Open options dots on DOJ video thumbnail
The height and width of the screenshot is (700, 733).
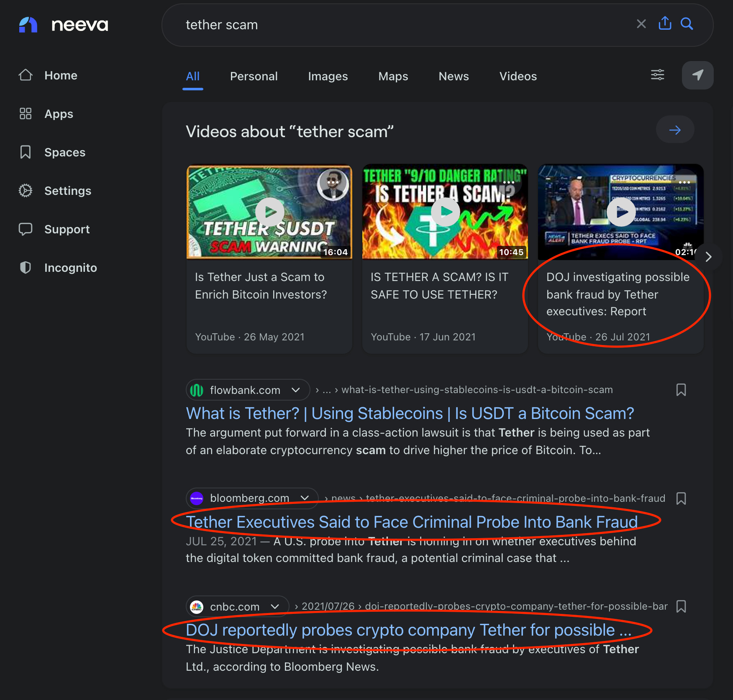684,183
